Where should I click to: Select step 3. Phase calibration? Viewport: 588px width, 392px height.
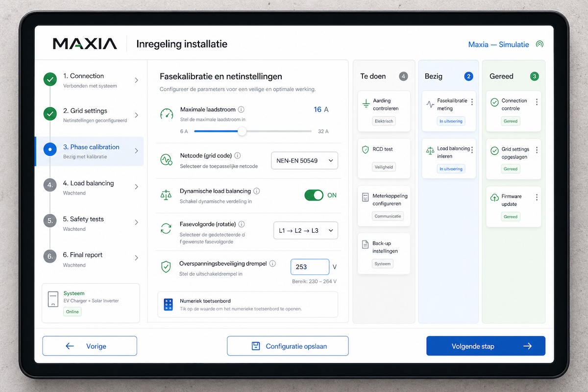tap(89, 151)
